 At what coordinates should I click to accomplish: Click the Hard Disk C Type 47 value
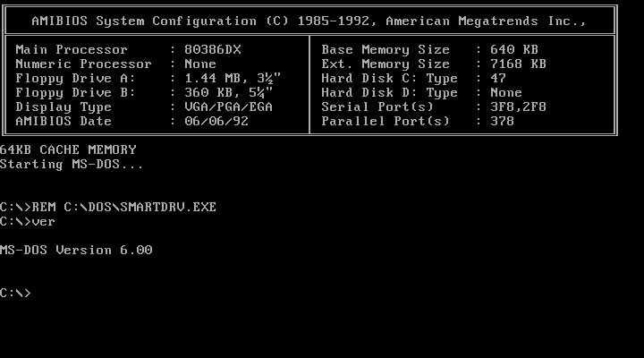[496, 79]
